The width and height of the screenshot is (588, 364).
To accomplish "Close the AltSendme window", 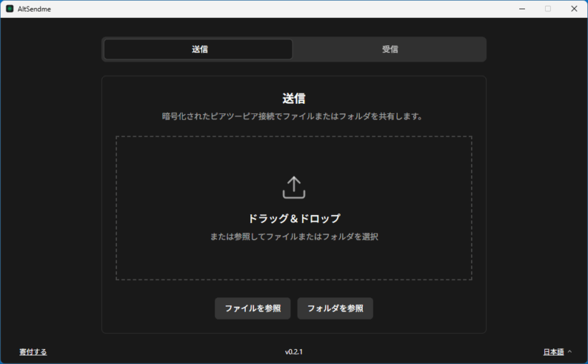I will 574,9.
